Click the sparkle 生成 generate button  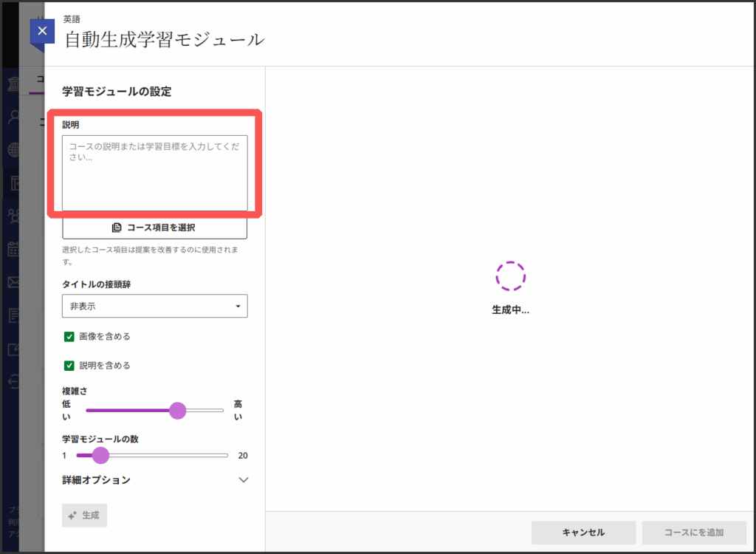pos(85,516)
